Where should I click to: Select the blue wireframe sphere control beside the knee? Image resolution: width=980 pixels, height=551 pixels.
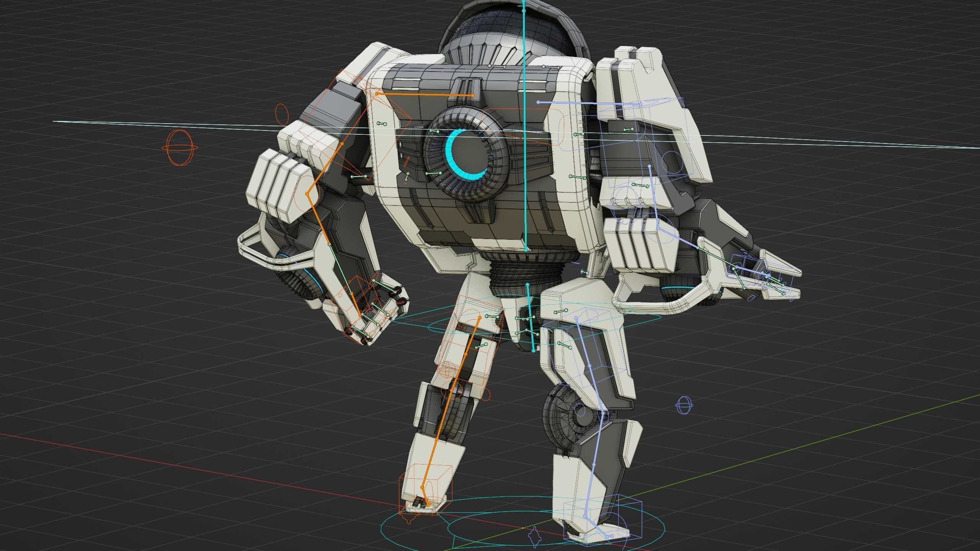point(684,405)
